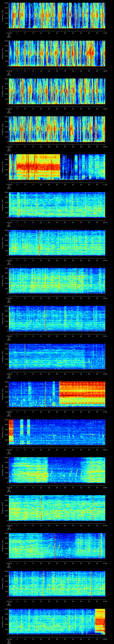114x644 pixels.
Task: Select the 0:32:00 start time label
Action: [x=9, y=639]
